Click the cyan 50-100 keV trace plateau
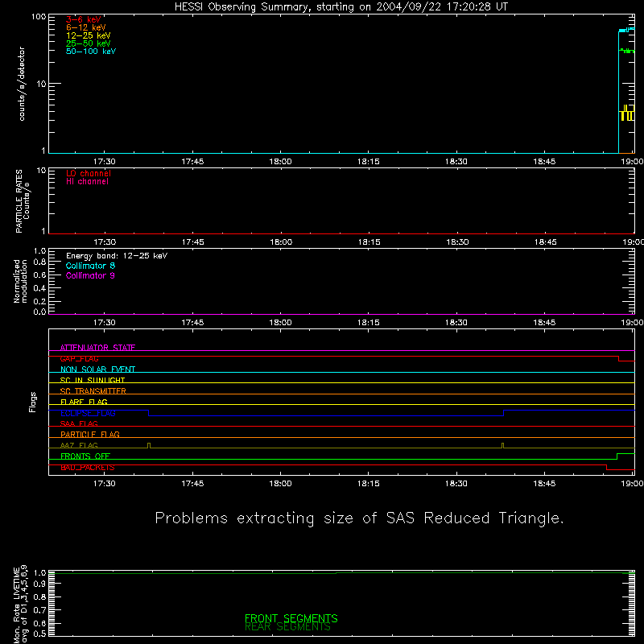The width and height of the screenshot is (644, 644). [626, 30]
